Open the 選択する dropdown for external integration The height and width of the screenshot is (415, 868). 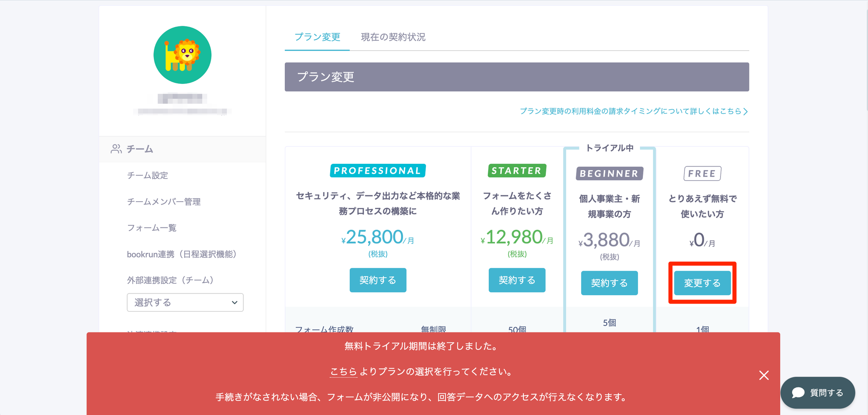tap(185, 302)
